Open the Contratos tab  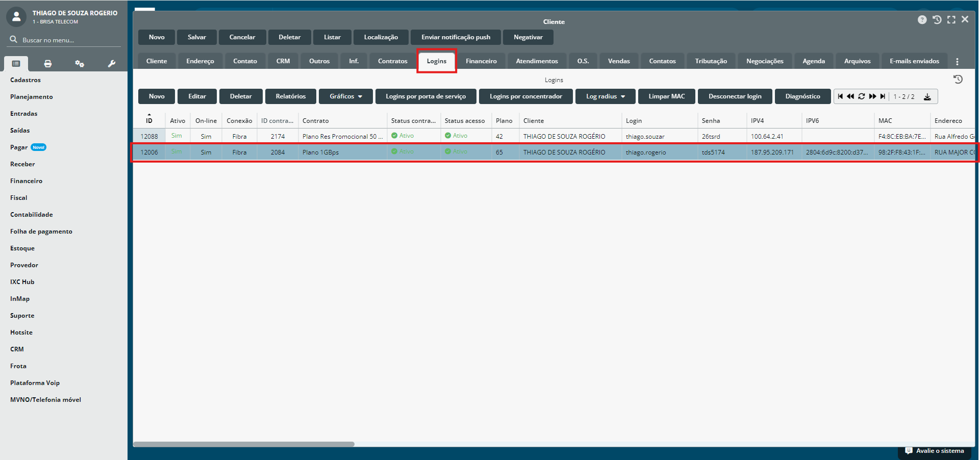click(x=392, y=61)
